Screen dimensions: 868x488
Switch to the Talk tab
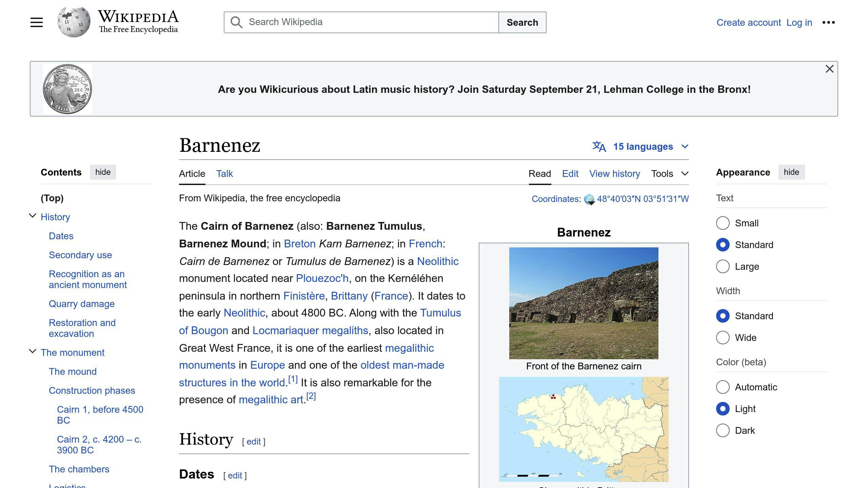[x=224, y=174]
